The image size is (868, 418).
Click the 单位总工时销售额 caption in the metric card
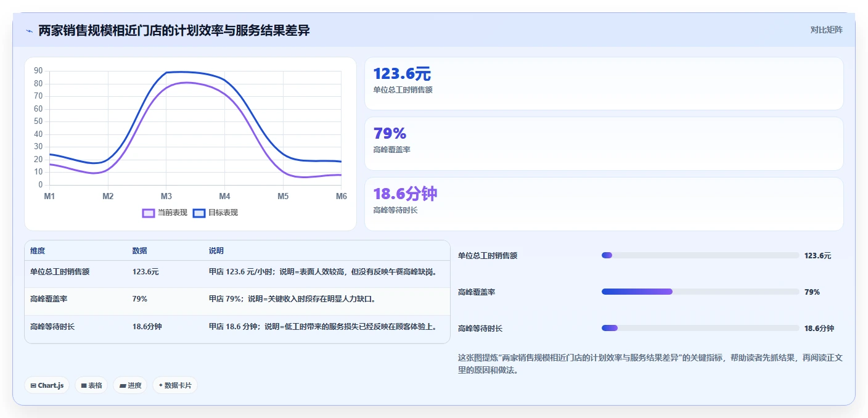tap(403, 90)
